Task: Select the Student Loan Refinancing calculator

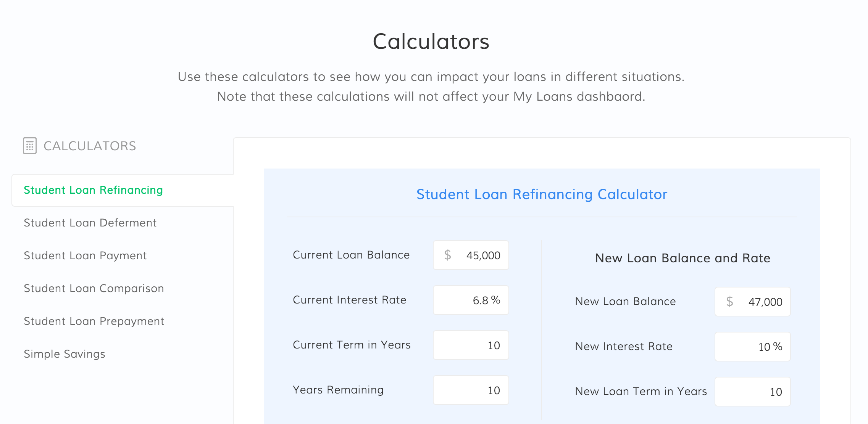Action: click(x=93, y=190)
